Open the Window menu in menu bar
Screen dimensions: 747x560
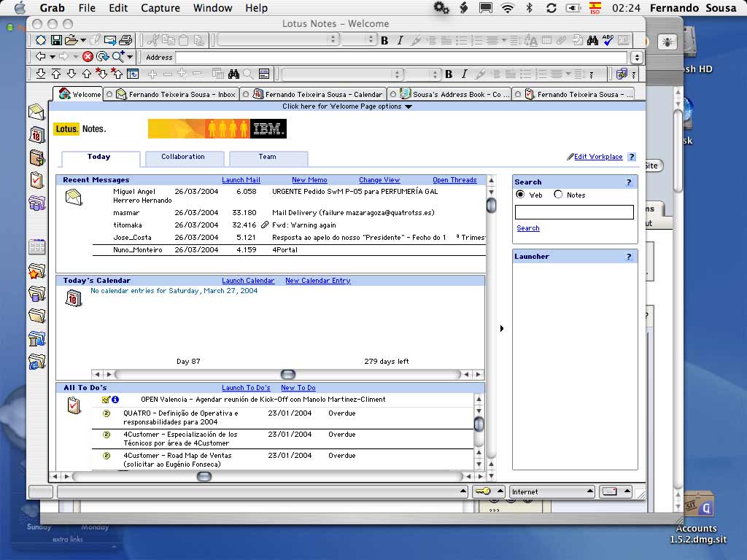pyautogui.click(x=212, y=8)
